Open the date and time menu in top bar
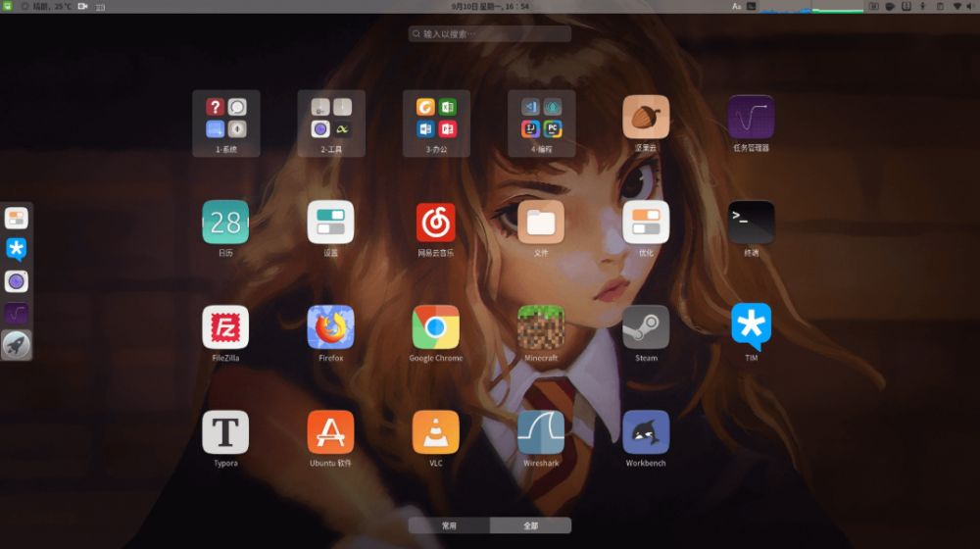 click(x=490, y=6)
